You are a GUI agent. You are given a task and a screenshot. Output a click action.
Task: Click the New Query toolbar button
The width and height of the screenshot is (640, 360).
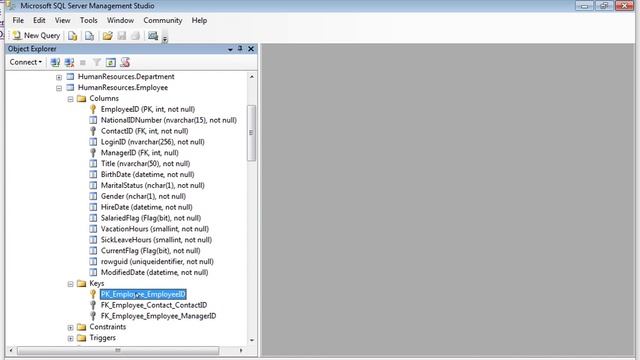tap(36, 36)
